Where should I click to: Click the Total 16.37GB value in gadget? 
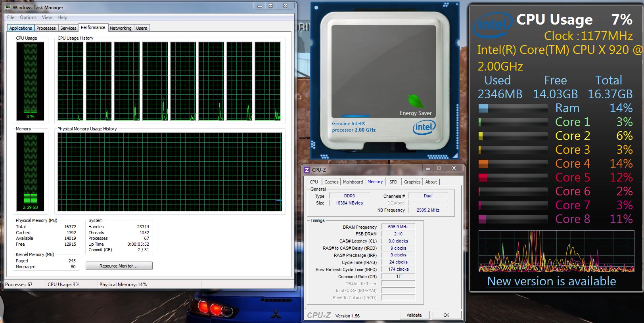click(x=610, y=94)
